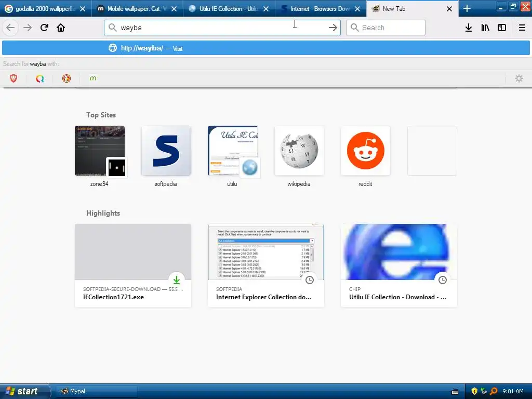This screenshot has width=532, height=399.
Task: Click the Go arrow in address bar
Action: point(333,28)
